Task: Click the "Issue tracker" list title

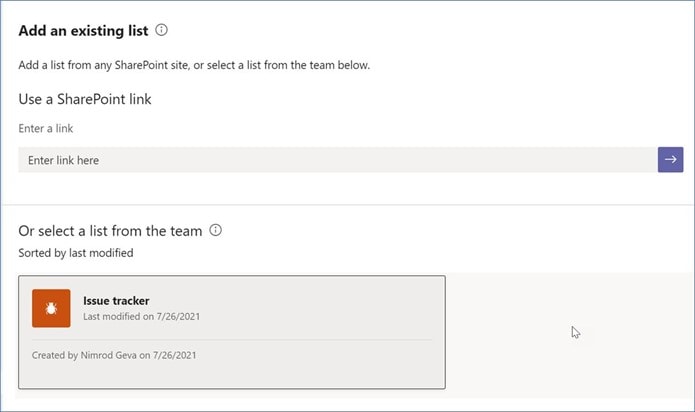Action: (116, 301)
